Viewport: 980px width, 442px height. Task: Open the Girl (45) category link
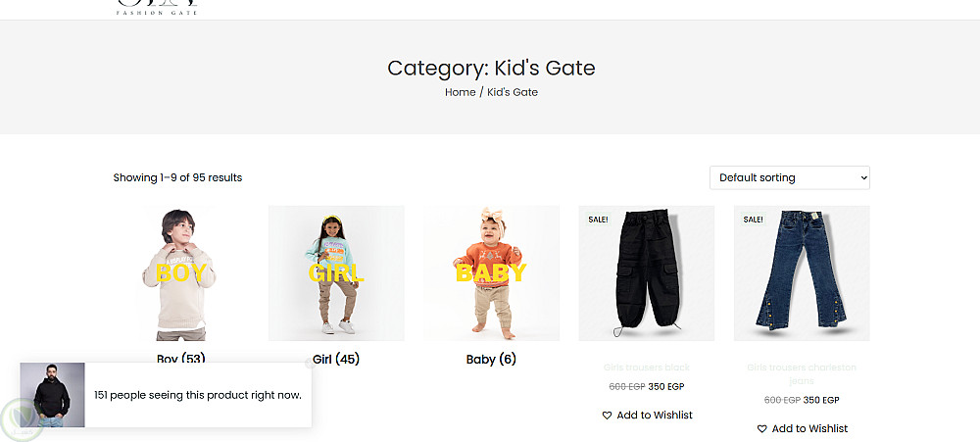pos(335,360)
